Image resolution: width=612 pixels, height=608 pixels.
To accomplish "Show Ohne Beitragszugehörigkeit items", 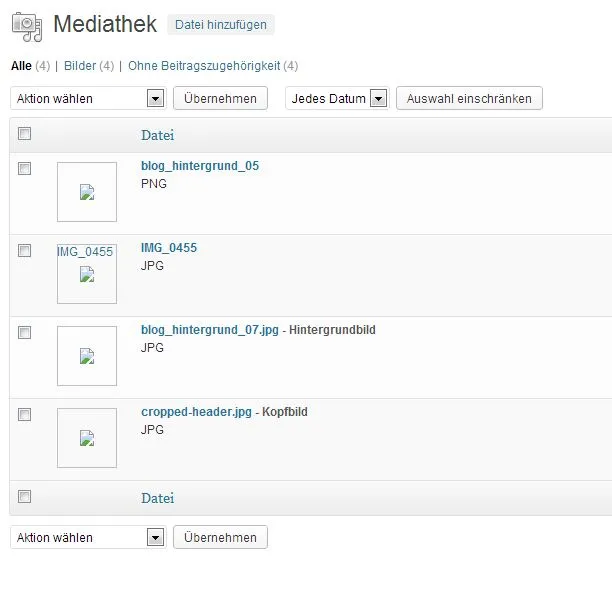I will tap(204, 66).
